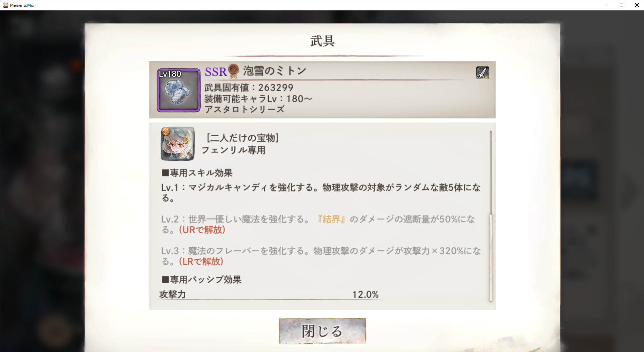Click the Lv180 level tag on equipment

(170, 74)
